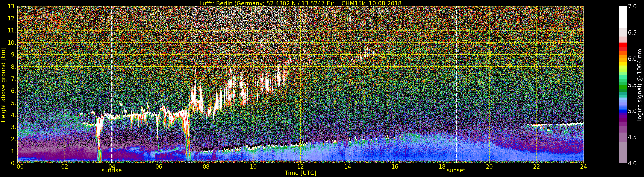Click the '2.' tick on the height axis
The height and width of the screenshot is (177, 644).
13,139
